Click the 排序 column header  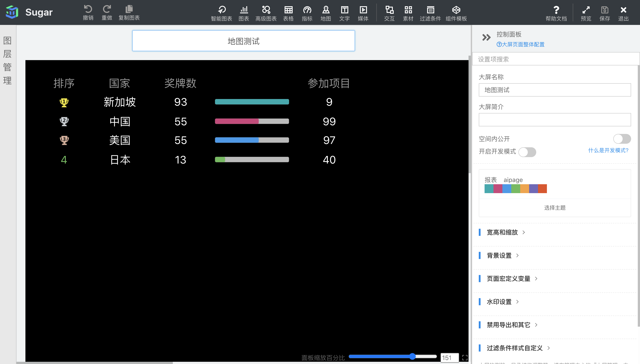point(64,83)
